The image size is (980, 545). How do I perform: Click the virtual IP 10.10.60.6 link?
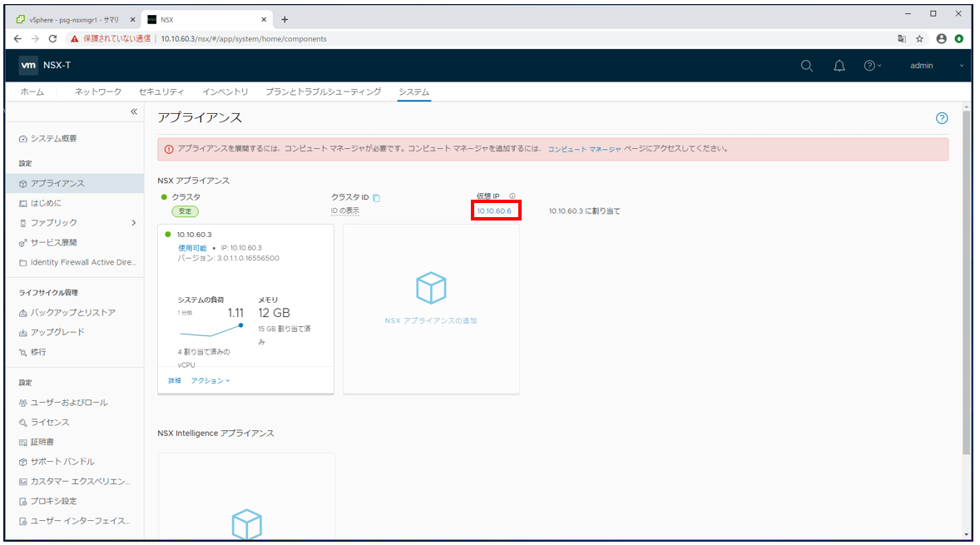(494, 211)
